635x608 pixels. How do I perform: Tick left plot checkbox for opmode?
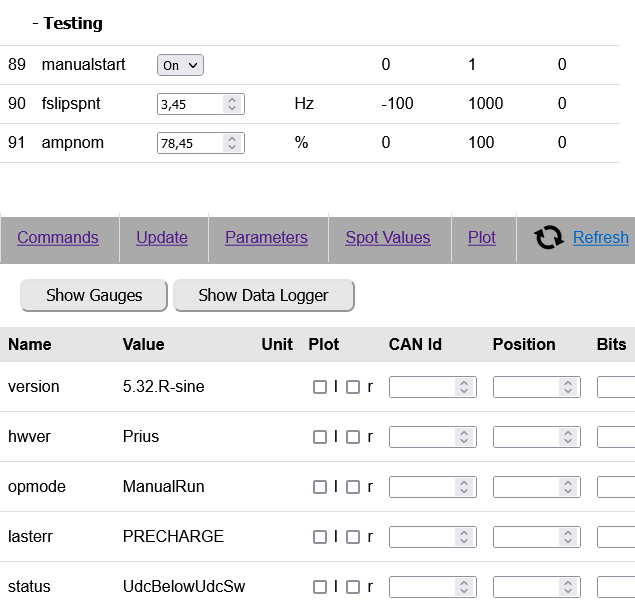click(x=320, y=487)
